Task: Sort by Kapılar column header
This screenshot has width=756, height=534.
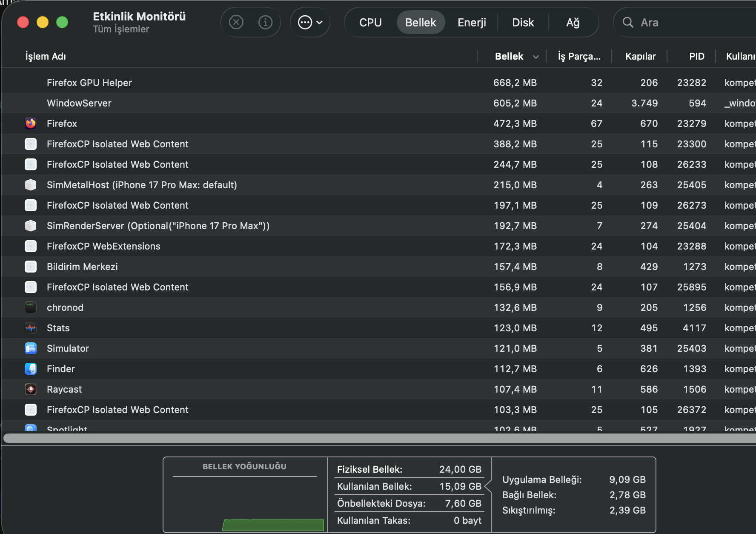Action: pyautogui.click(x=640, y=56)
